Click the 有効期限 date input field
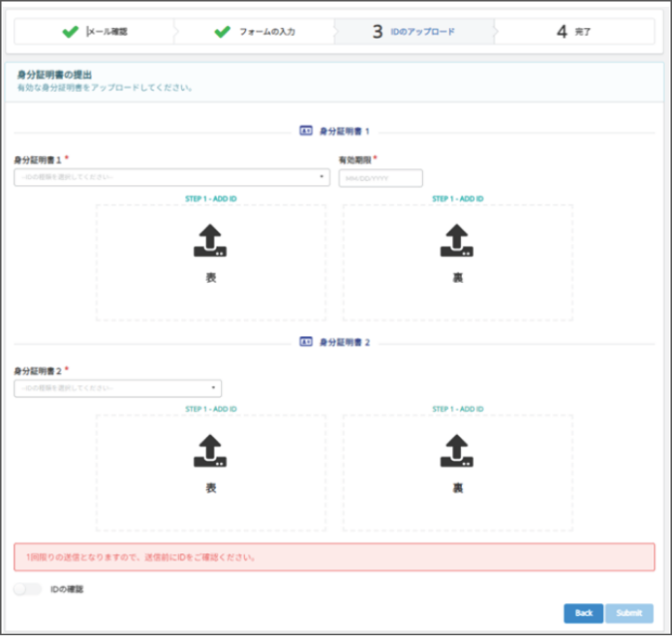Screen dimensions: 672x636 pos(380,178)
